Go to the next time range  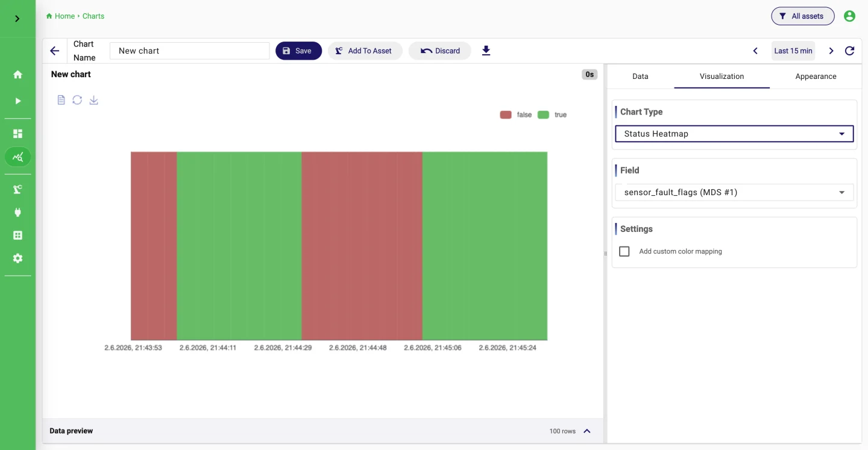click(x=831, y=51)
